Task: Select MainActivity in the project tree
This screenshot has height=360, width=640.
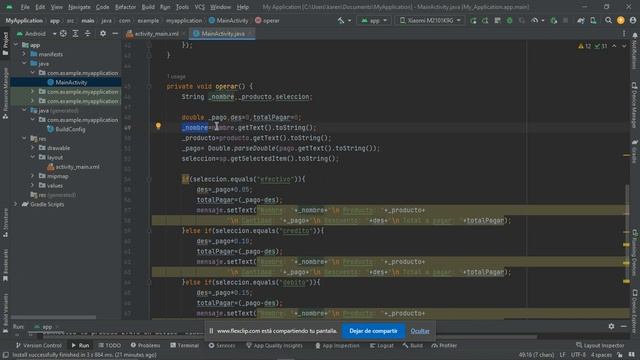Action: [x=71, y=82]
